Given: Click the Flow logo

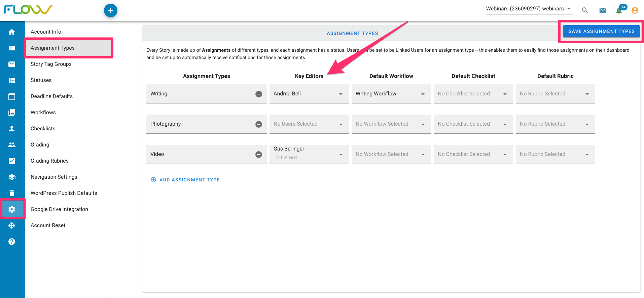Looking at the screenshot, I should (x=28, y=9).
